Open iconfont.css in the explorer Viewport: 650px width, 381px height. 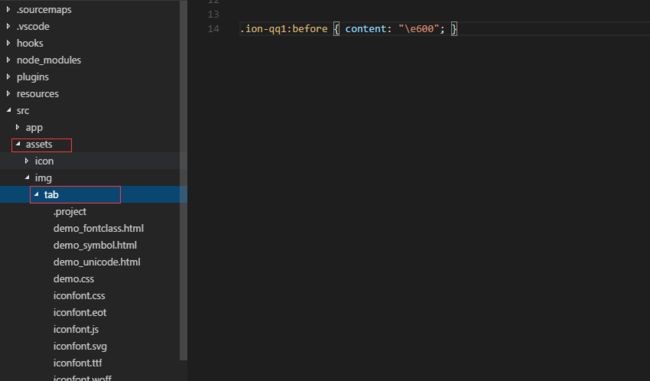point(79,296)
